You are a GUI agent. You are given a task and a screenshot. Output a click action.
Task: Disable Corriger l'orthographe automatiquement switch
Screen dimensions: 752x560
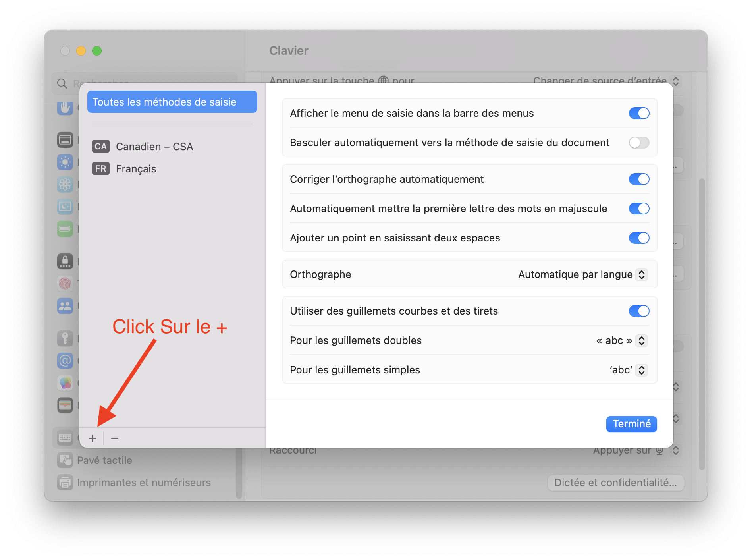[639, 179]
